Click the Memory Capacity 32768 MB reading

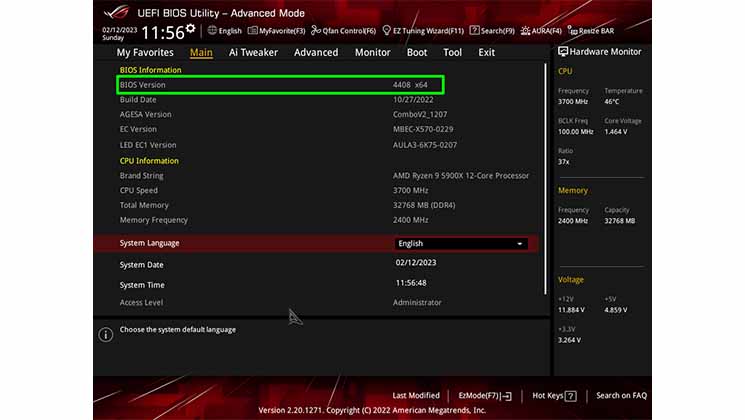620,220
